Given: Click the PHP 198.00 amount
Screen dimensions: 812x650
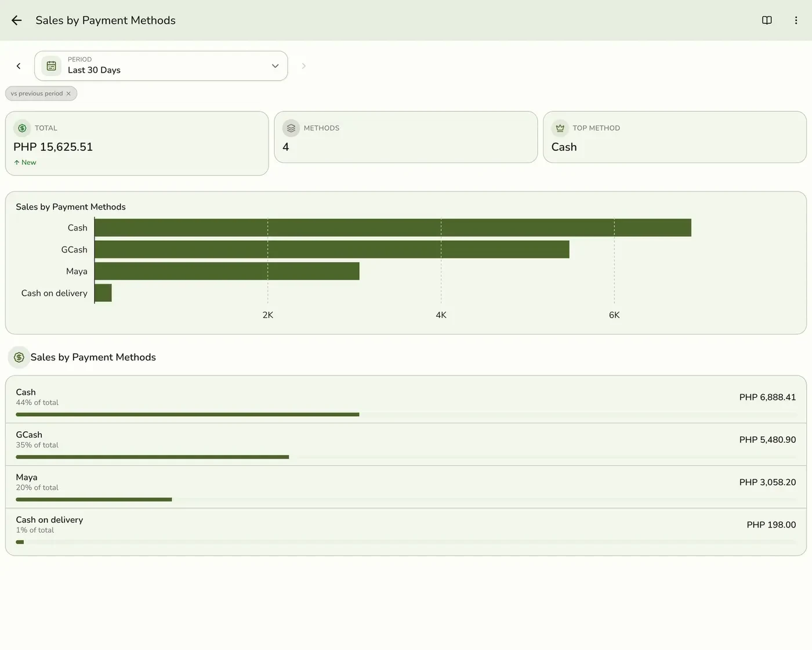Looking at the screenshot, I should pyautogui.click(x=771, y=525).
